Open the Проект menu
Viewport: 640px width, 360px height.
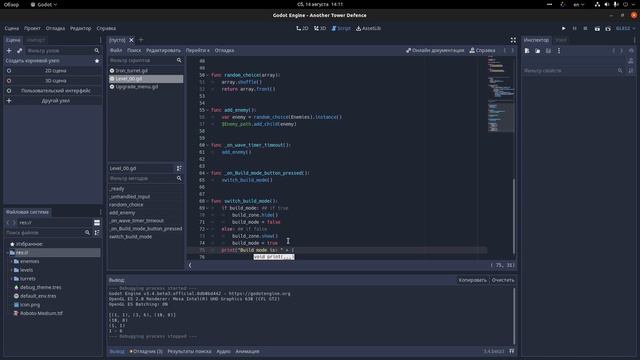pyautogui.click(x=32, y=29)
